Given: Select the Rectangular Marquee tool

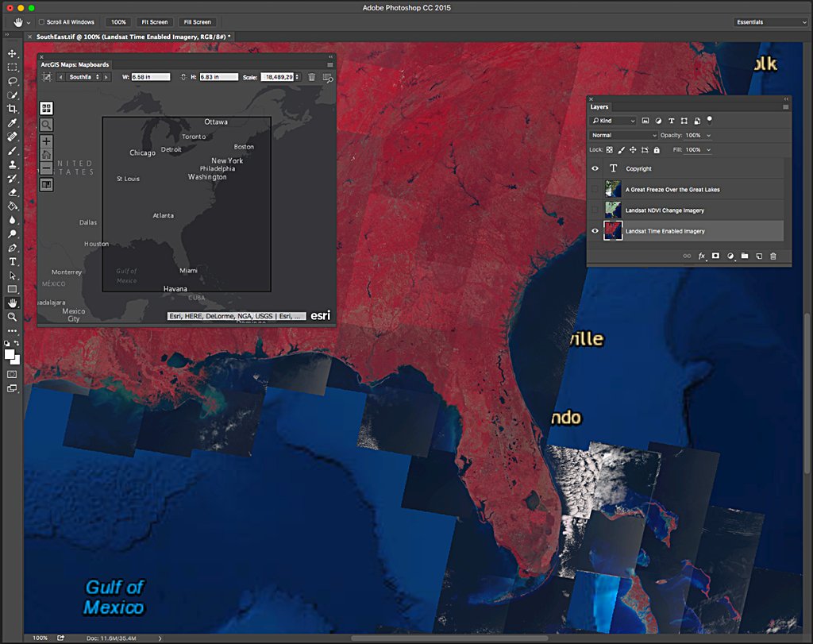Looking at the screenshot, I should (12, 67).
